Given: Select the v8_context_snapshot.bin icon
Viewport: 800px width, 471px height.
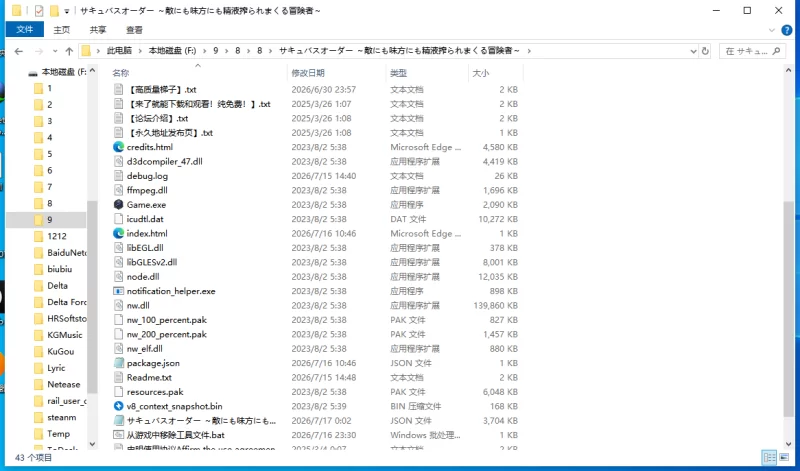Looking at the screenshot, I should [118, 406].
